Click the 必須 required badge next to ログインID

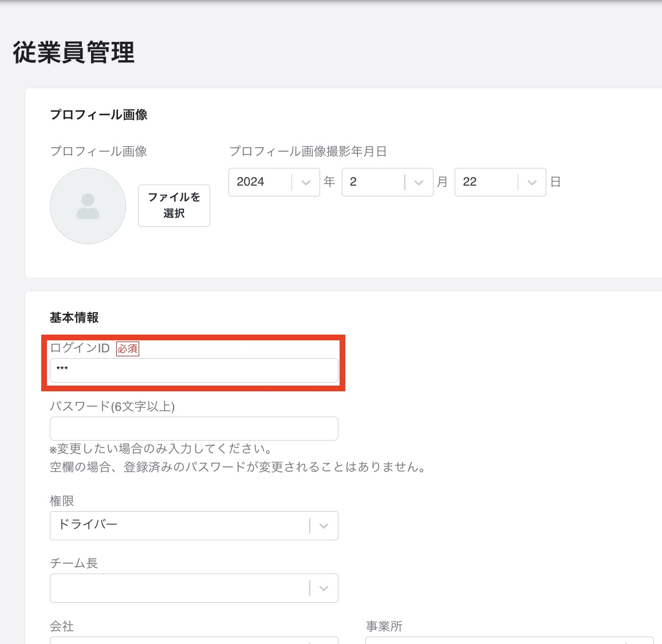(x=127, y=348)
